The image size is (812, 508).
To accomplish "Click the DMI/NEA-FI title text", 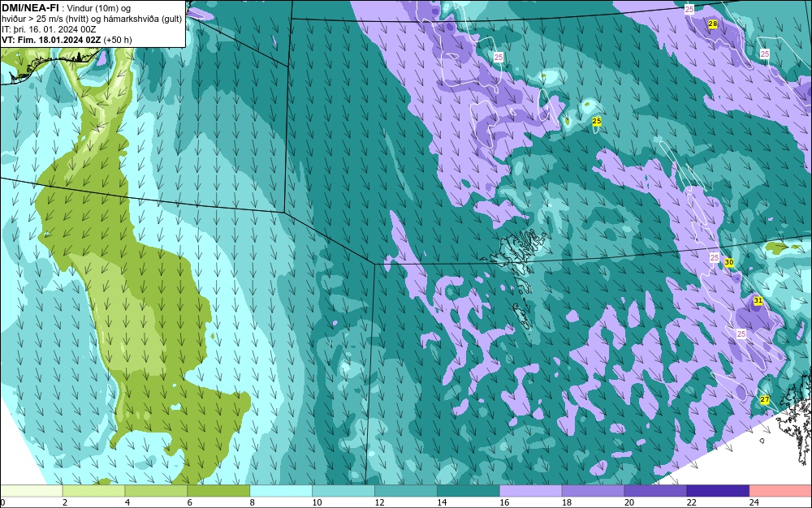I will point(30,8).
